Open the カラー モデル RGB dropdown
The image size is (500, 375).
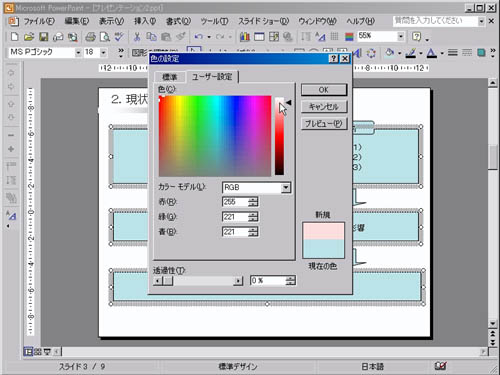(x=286, y=187)
